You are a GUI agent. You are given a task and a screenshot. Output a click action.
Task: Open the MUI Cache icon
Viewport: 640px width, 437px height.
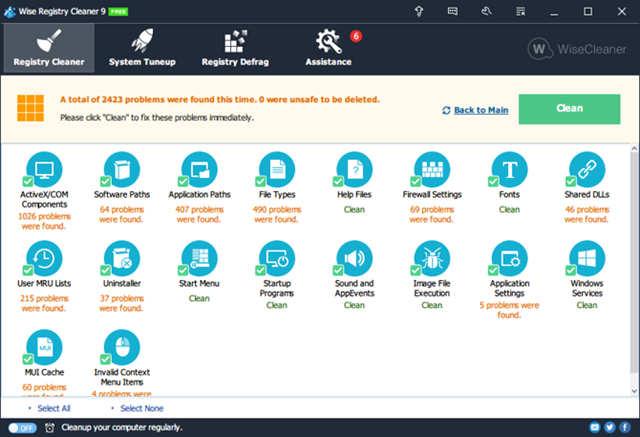tap(44, 347)
